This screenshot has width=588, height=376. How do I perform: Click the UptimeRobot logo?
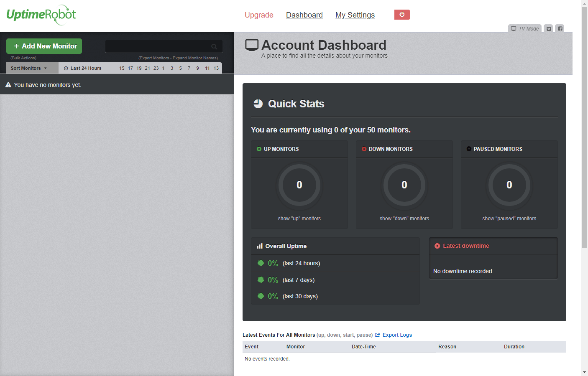(x=41, y=15)
